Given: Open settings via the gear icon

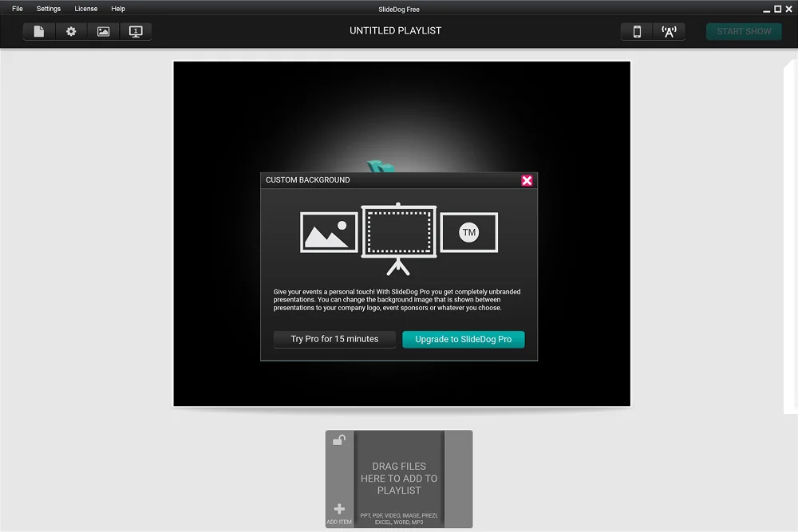Looking at the screenshot, I should (x=71, y=32).
